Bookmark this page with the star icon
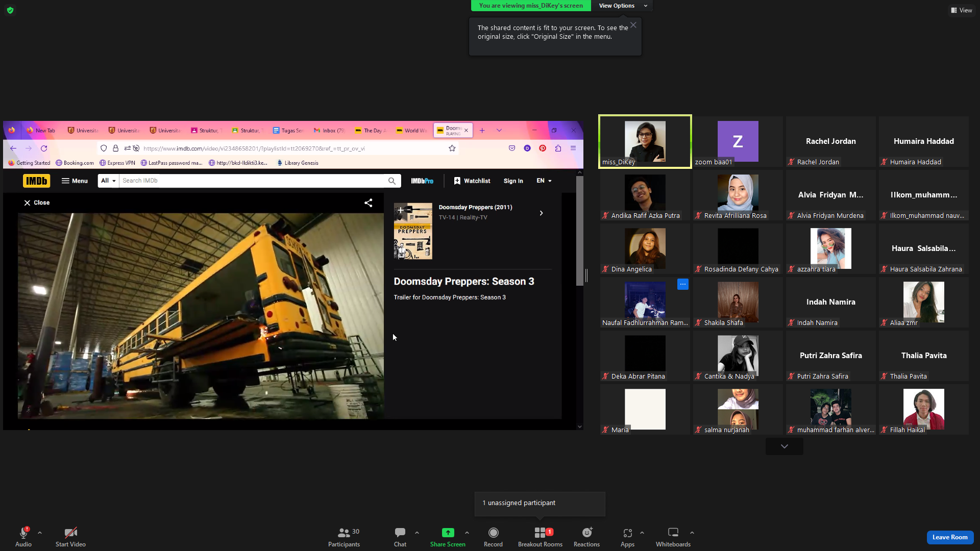 tap(452, 148)
